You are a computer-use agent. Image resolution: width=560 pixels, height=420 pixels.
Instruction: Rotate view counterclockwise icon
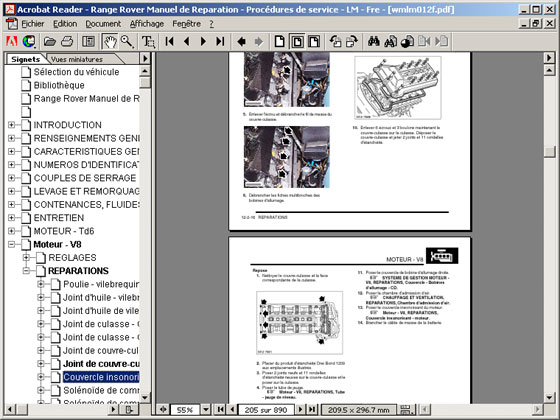point(335,41)
